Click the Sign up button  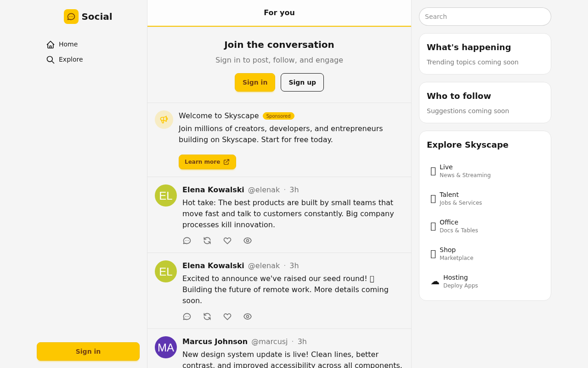click(x=302, y=82)
